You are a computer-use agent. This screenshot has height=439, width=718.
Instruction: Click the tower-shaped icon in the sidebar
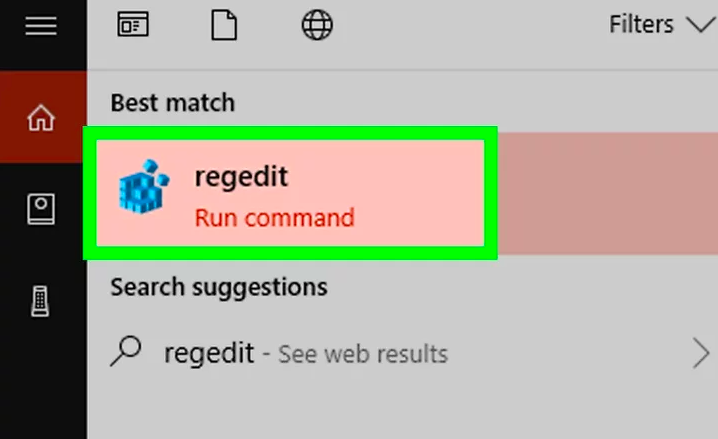40,301
